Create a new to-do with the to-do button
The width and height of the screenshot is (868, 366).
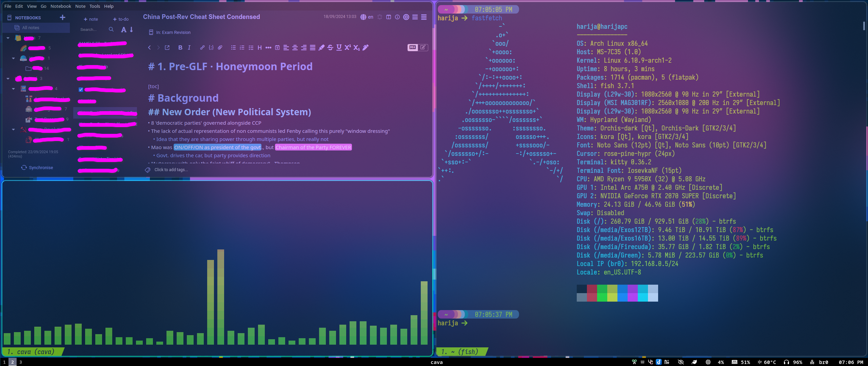coord(121,19)
